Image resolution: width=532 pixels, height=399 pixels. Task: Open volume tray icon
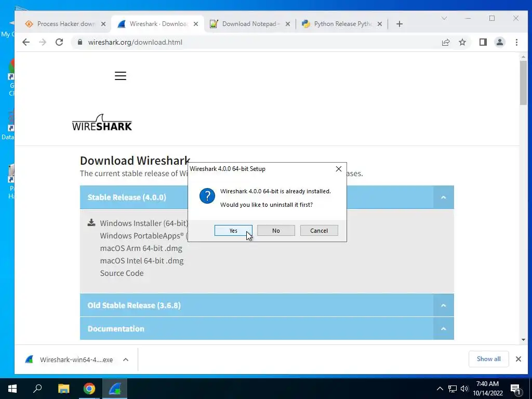coord(464,389)
